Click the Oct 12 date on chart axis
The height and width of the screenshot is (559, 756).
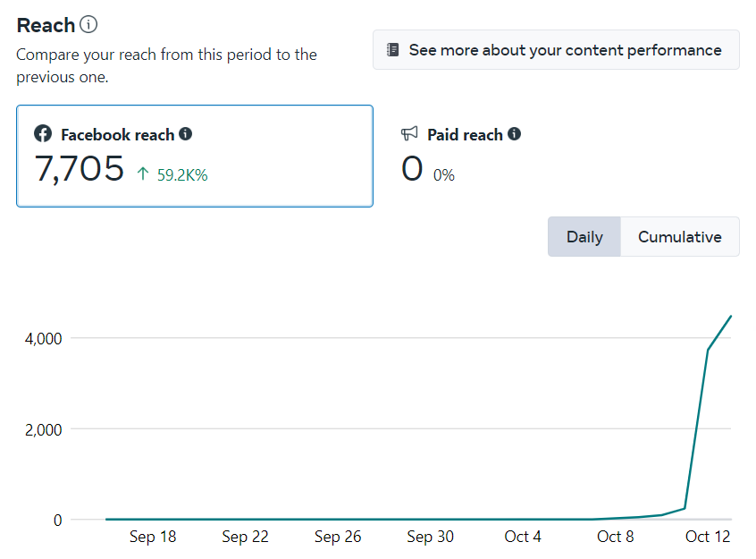click(708, 537)
